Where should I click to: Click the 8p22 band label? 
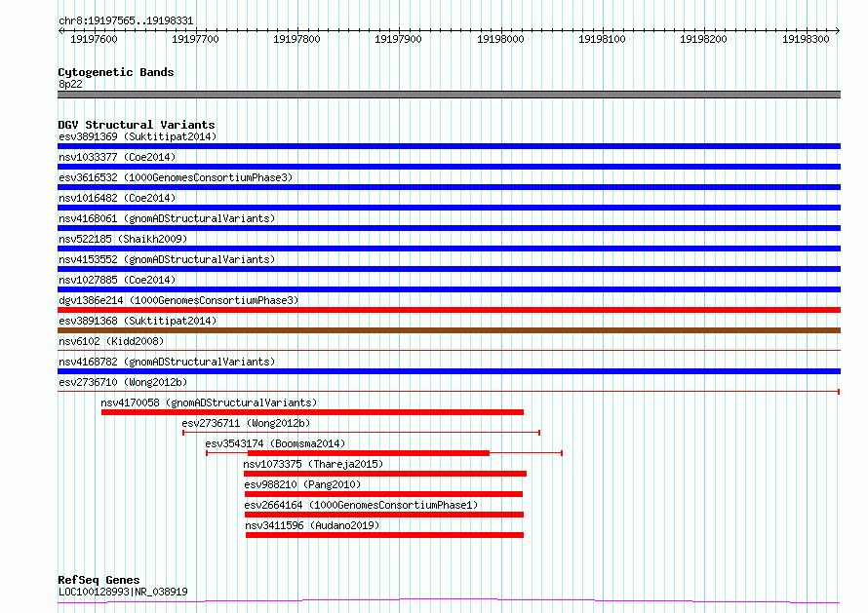tap(70, 84)
